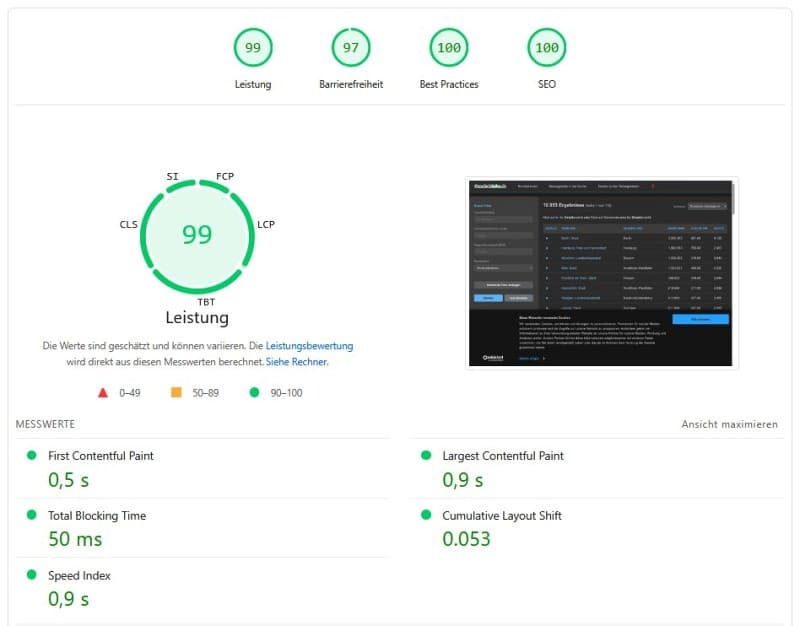Screen dimensions: 800x626
Task: Click the Best Practices score circle showing 100
Action: coord(448,47)
